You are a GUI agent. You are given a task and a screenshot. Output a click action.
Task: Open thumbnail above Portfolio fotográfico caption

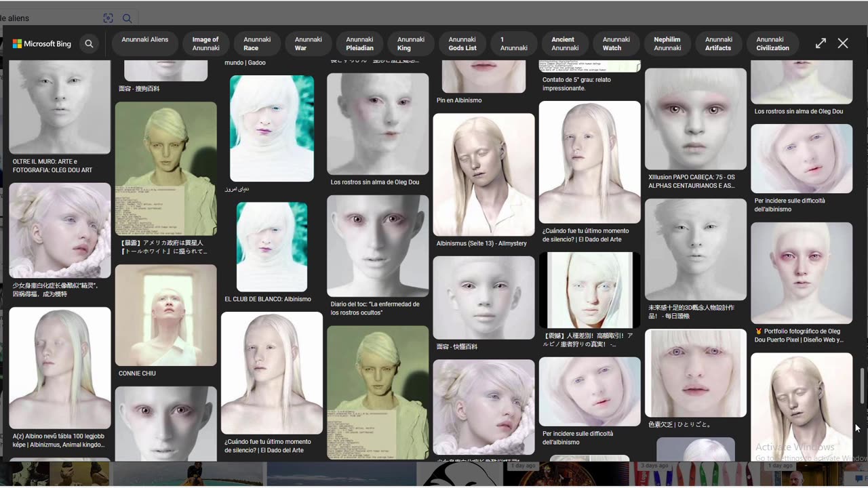coord(802,273)
